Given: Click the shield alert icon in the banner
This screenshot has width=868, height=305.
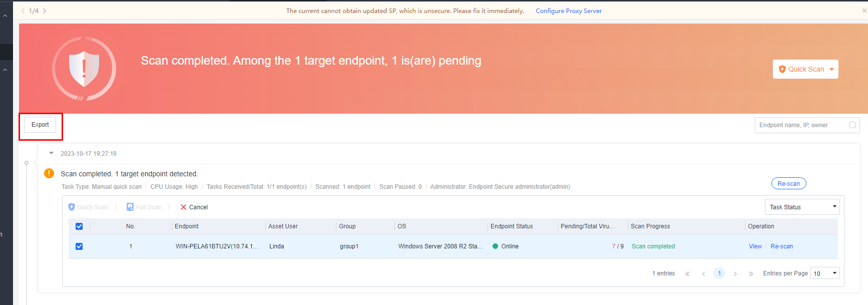Looking at the screenshot, I should tap(84, 69).
